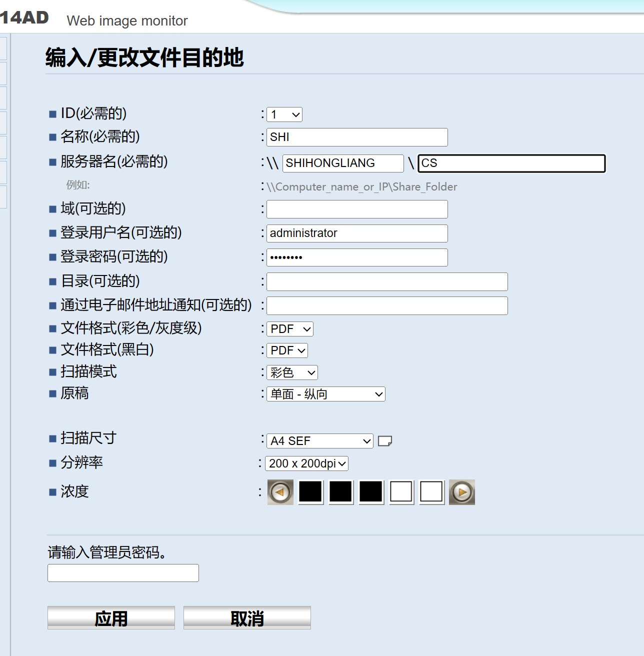Select the fourth white density level box
This screenshot has width=644, height=656.
point(401,492)
